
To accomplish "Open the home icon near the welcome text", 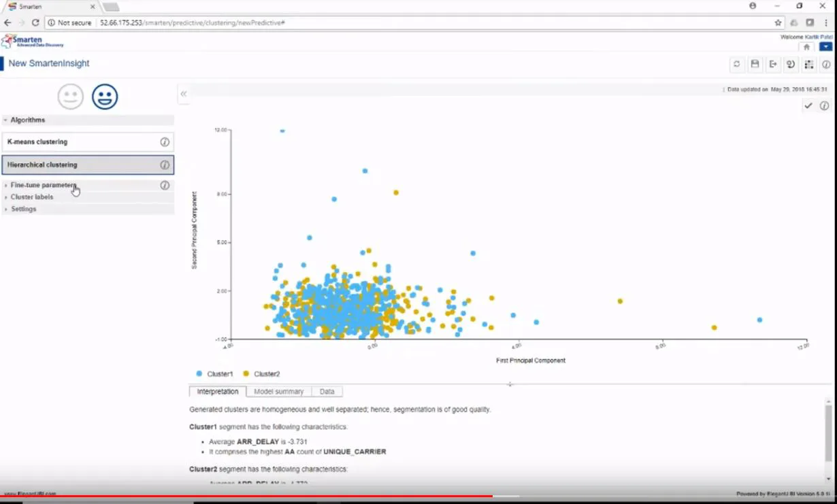I will coord(806,47).
